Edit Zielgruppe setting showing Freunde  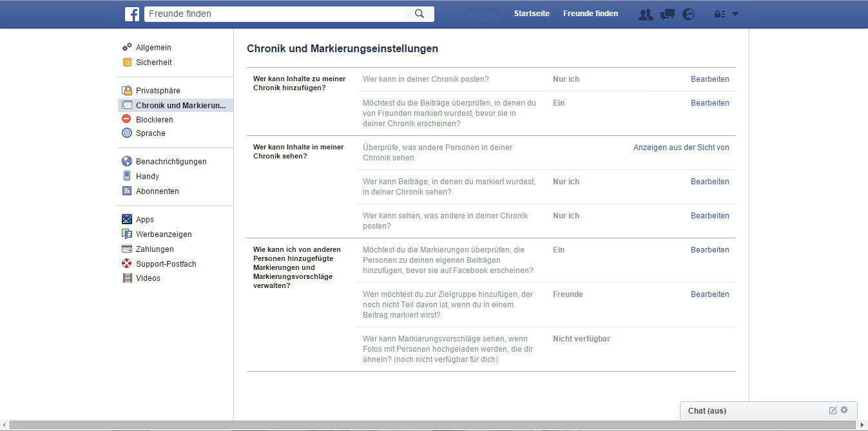[709, 294]
